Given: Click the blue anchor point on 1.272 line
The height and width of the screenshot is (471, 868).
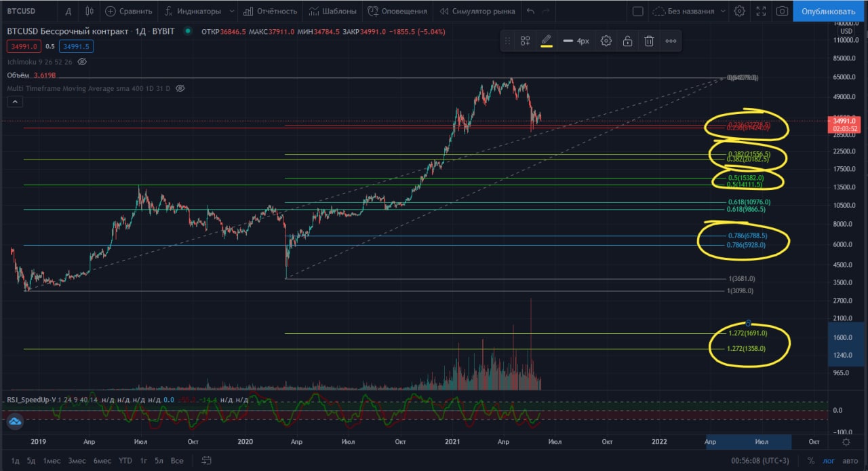Looking at the screenshot, I should [749, 323].
